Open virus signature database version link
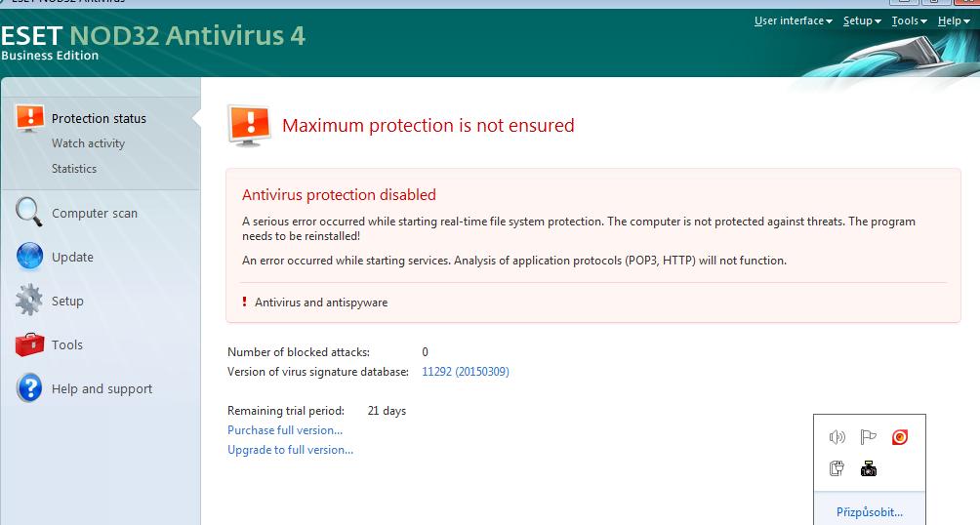Screen dimensions: 980x525 click(465, 372)
